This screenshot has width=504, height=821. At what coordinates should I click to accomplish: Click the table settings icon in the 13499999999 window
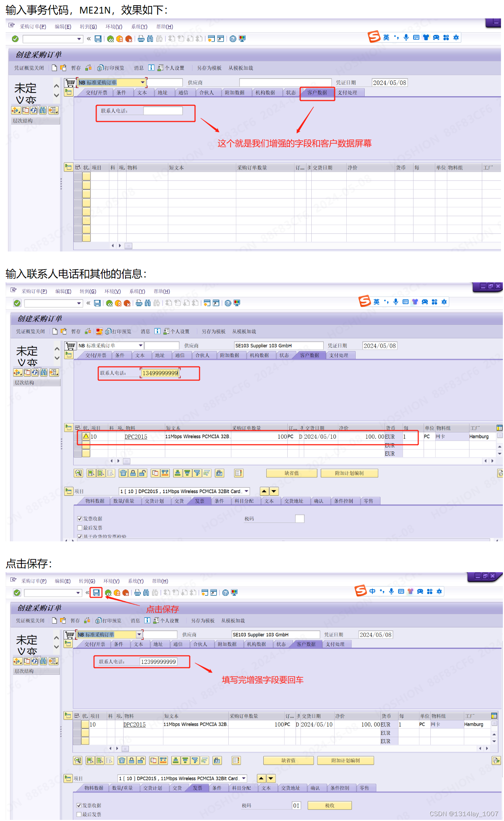(x=499, y=428)
